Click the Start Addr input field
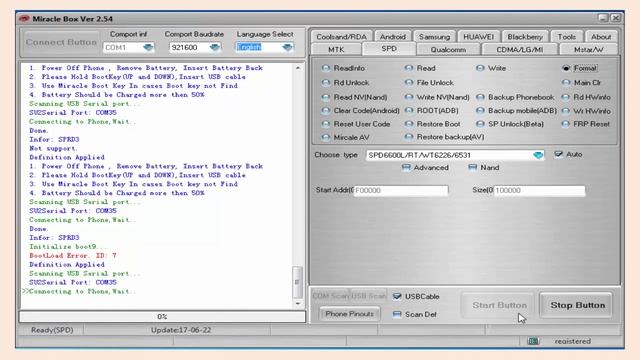Viewport: 640px width, 360px height. [x=401, y=191]
